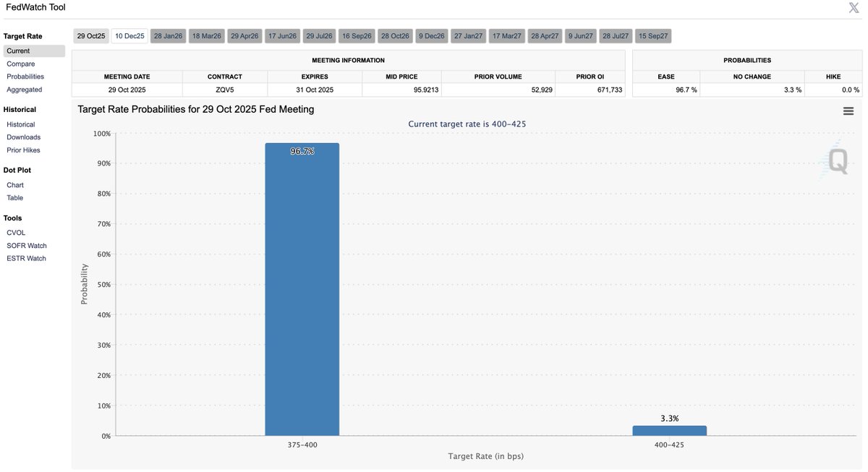The image size is (868, 472).
Task: Click the 671,733 prior OI cell
Action: point(590,90)
